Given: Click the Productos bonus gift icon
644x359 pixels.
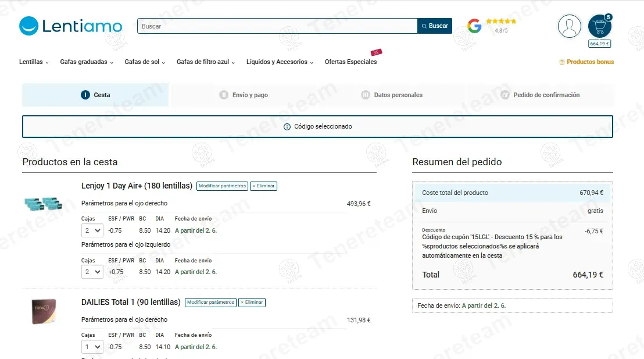Looking at the screenshot, I should coord(562,62).
